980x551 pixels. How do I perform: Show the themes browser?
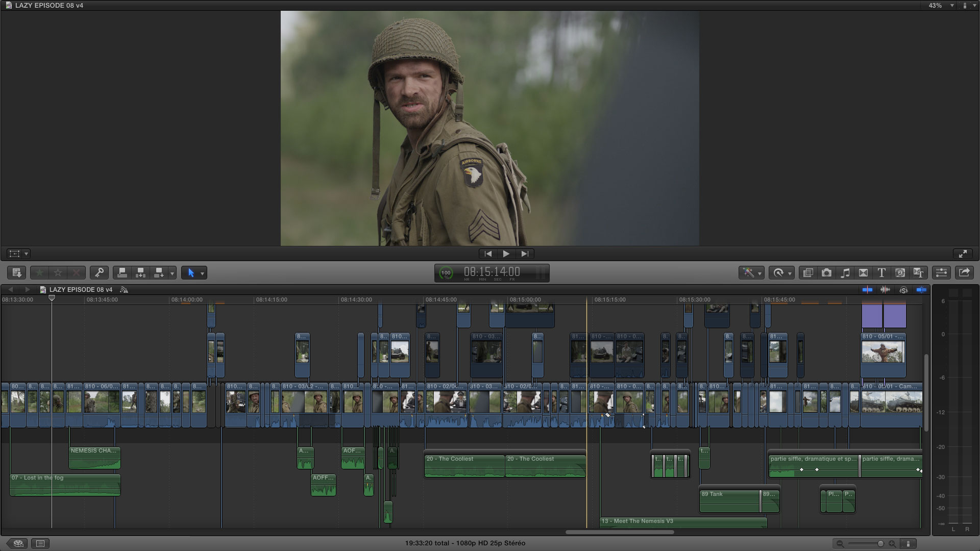pos(918,273)
